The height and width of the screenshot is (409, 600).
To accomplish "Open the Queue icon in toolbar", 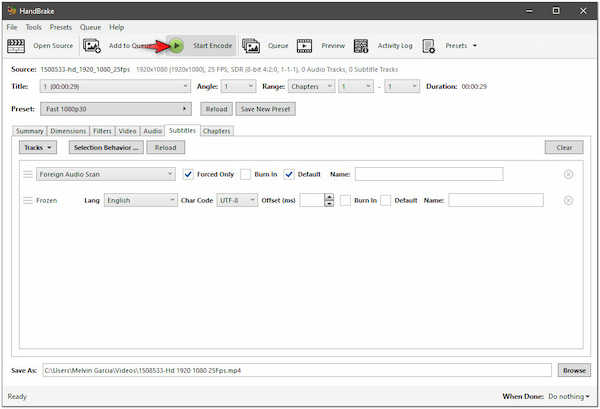I will tap(251, 45).
